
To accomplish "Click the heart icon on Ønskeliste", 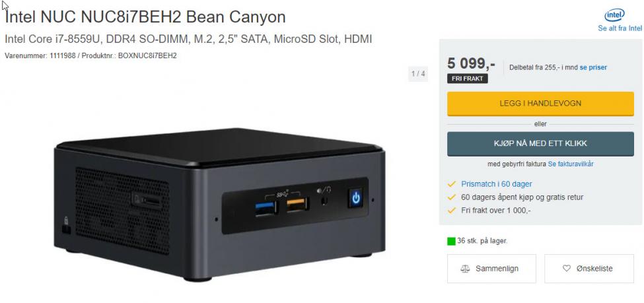I will 566,268.
